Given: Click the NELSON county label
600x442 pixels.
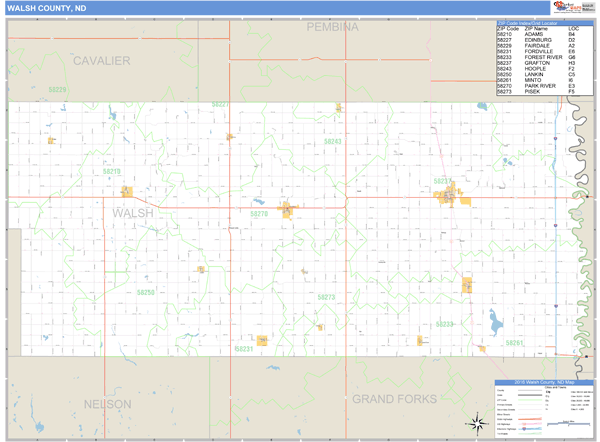Looking at the screenshot, I should (107, 403).
